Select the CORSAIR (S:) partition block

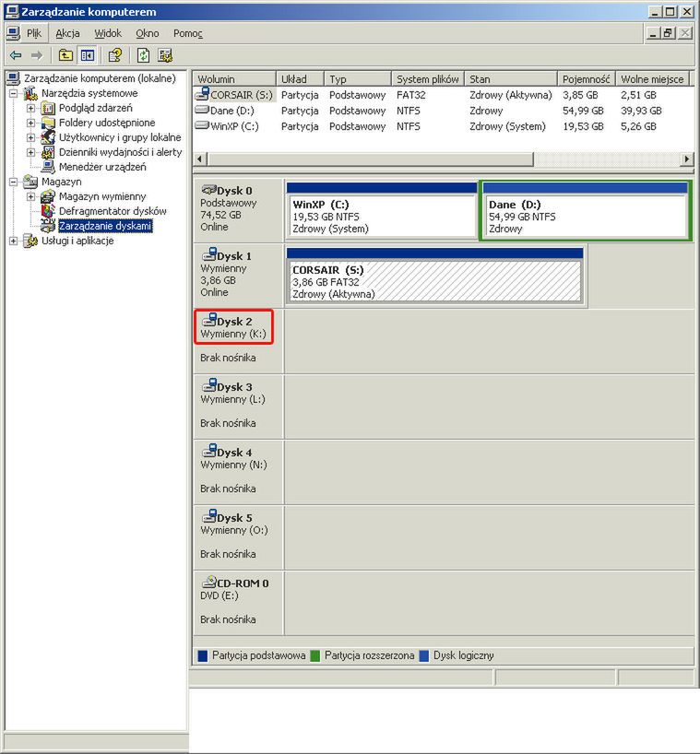[434, 276]
